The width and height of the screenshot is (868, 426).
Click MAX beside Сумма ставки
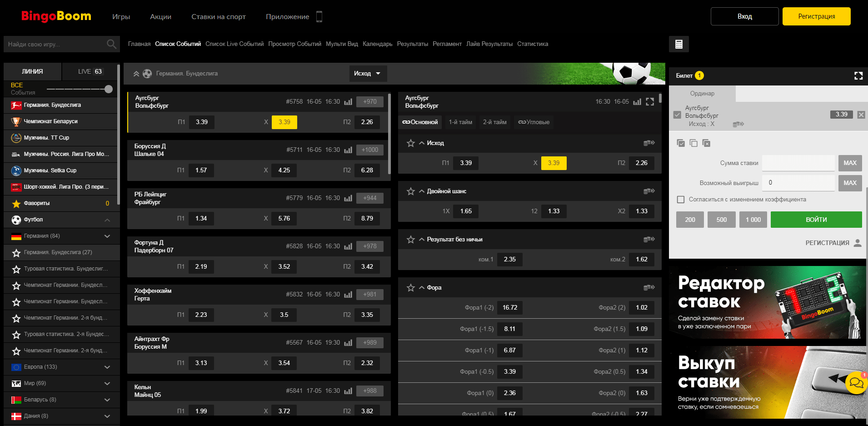click(x=850, y=163)
